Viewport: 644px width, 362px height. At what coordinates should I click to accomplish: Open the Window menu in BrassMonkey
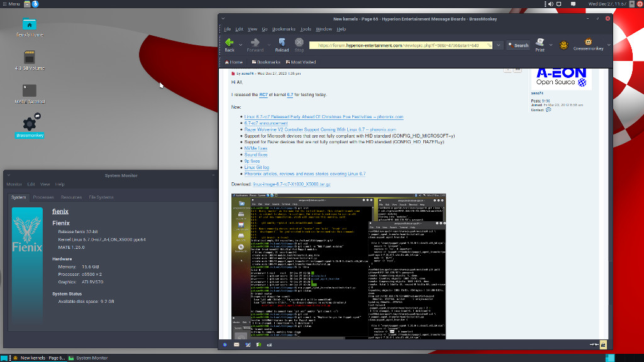coord(324,29)
